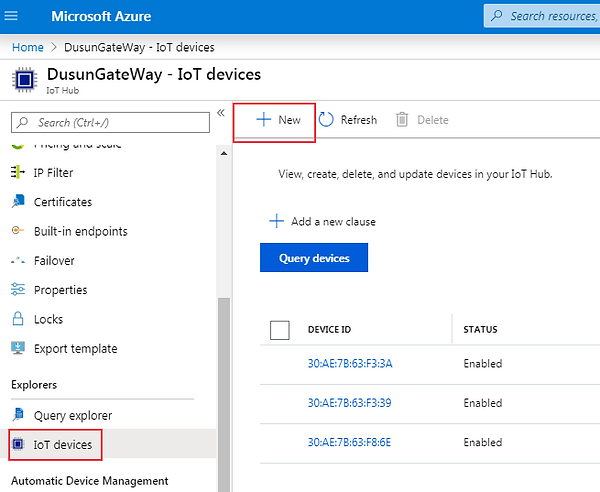Open Locks in sidebar

(x=48, y=319)
